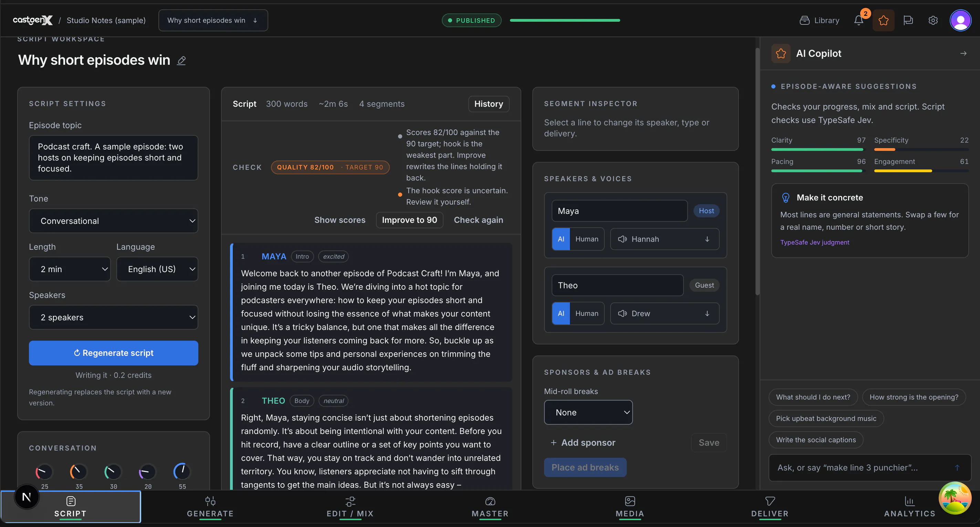
Task: Open settings gear in top bar
Action: (933, 20)
